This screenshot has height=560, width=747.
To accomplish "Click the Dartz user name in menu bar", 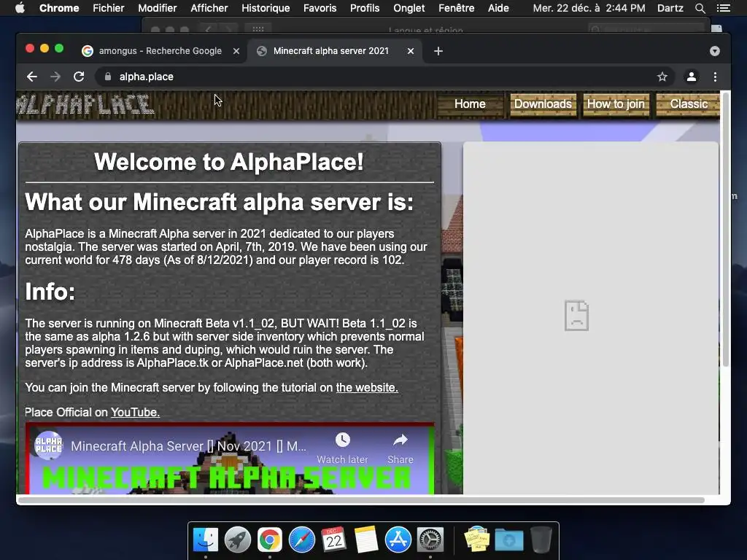I will click(x=670, y=8).
